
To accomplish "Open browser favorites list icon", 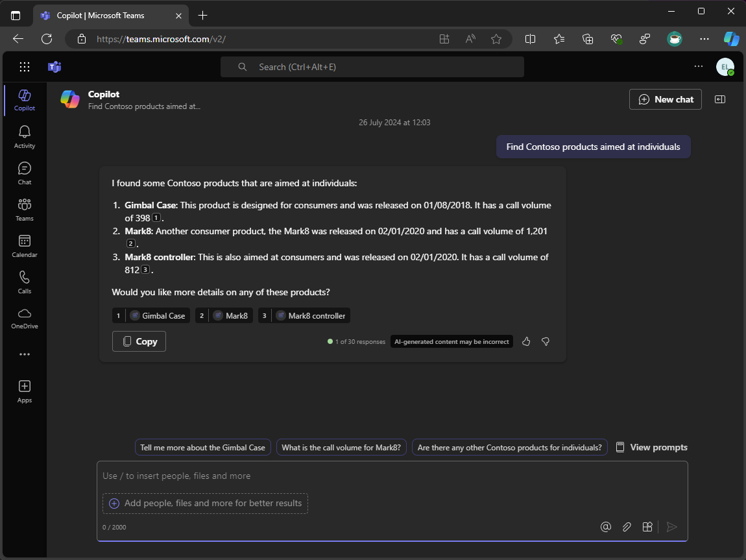I will coord(559,39).
